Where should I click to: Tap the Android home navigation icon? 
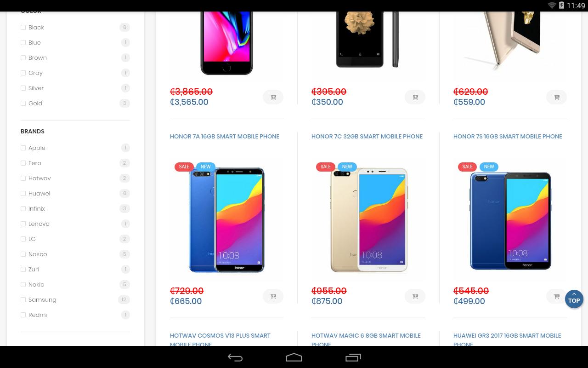[294, 357]
